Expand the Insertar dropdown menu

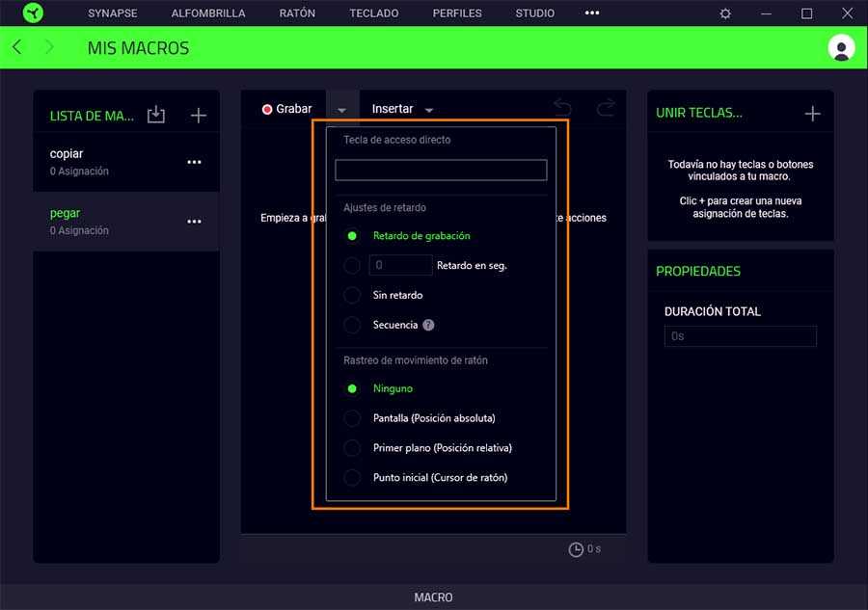click(x=429, y=110)
